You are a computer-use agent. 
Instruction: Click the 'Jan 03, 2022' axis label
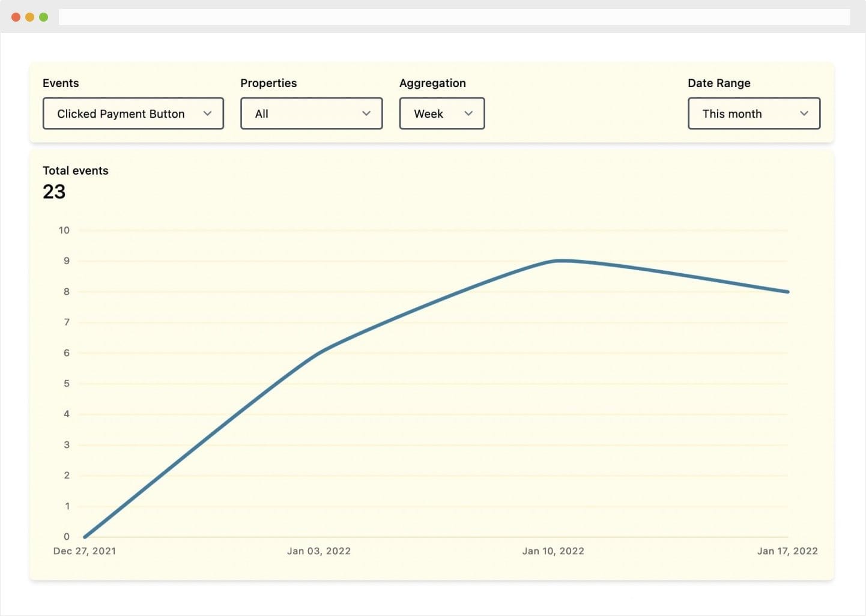[319, 551]
